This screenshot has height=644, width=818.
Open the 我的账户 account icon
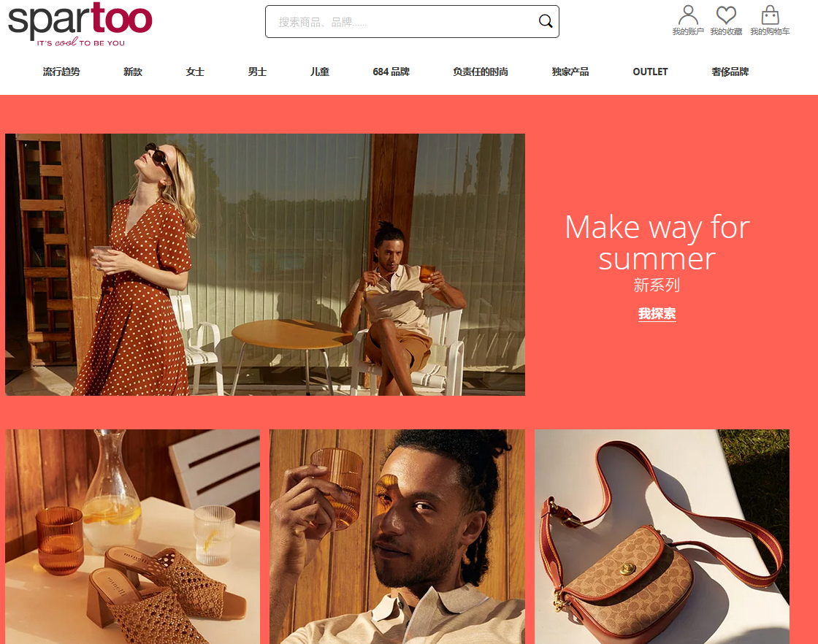[687, 20]
